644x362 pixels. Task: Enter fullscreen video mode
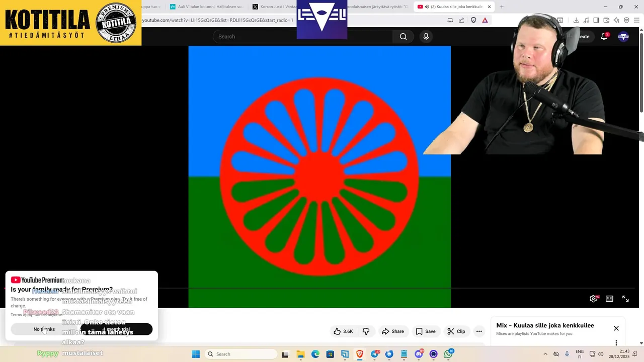coord(625,299)
